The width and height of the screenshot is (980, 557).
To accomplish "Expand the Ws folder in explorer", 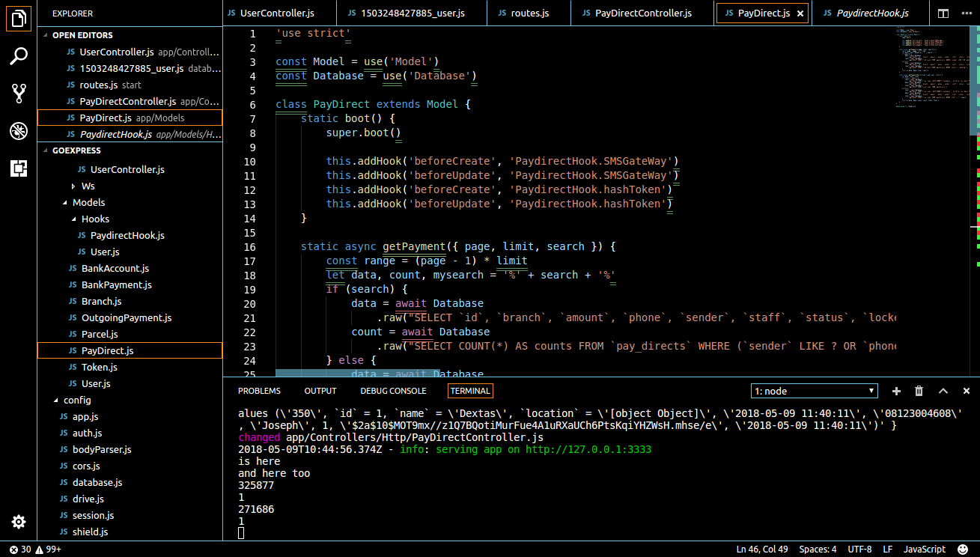I will (x=88, y=186).
